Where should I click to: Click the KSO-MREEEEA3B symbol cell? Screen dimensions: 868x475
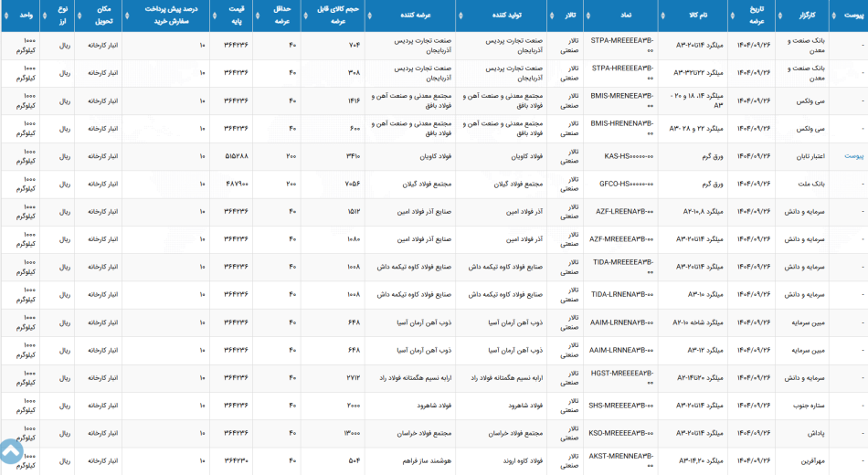(x=620, y=434)
